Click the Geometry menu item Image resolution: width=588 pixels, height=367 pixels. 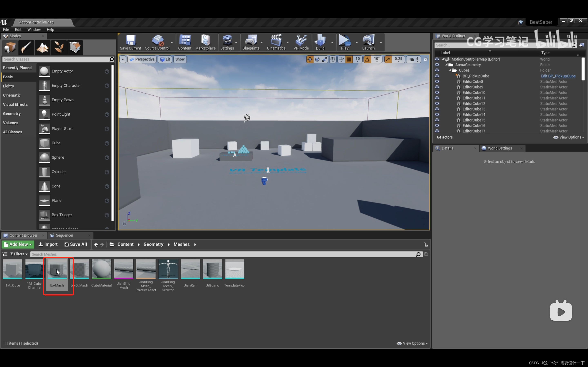12,113
